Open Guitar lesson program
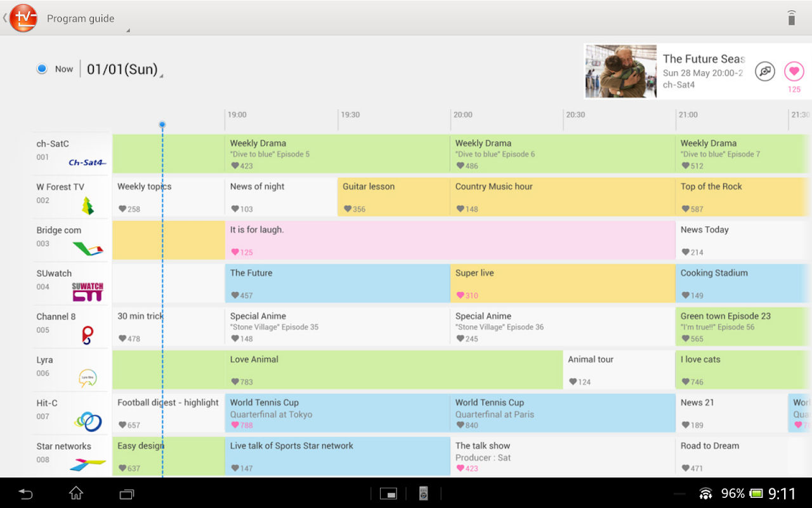Viewport: 812px width, 508px height. tap(394, 197)
